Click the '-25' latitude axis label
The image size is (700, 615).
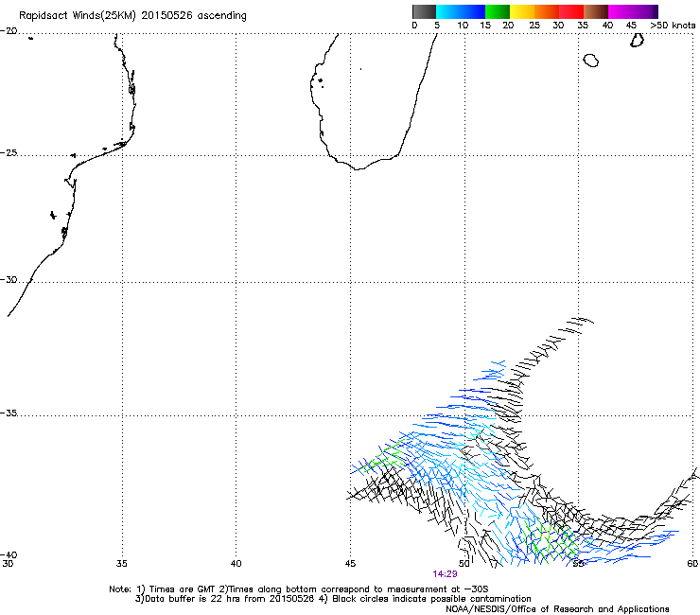(x=9, y=153)
